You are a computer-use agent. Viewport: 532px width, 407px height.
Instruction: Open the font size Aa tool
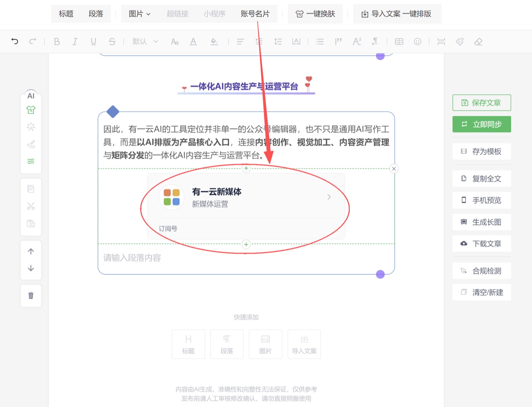[x=175, y=41]
